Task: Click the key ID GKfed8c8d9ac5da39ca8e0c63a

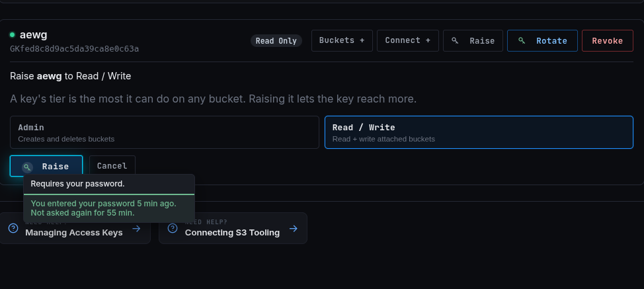Action: [74, 49]
